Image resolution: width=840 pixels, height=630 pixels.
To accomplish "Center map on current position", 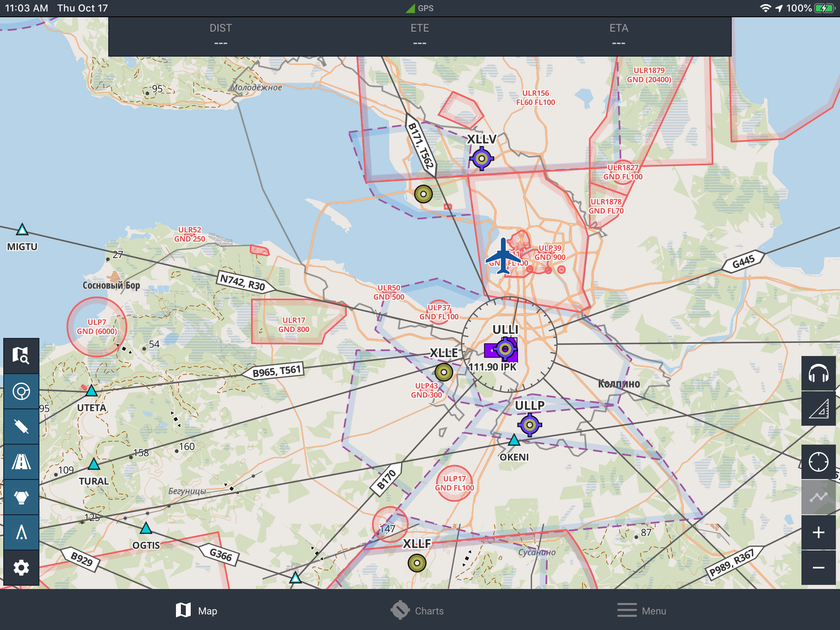I will coord(818,462).
